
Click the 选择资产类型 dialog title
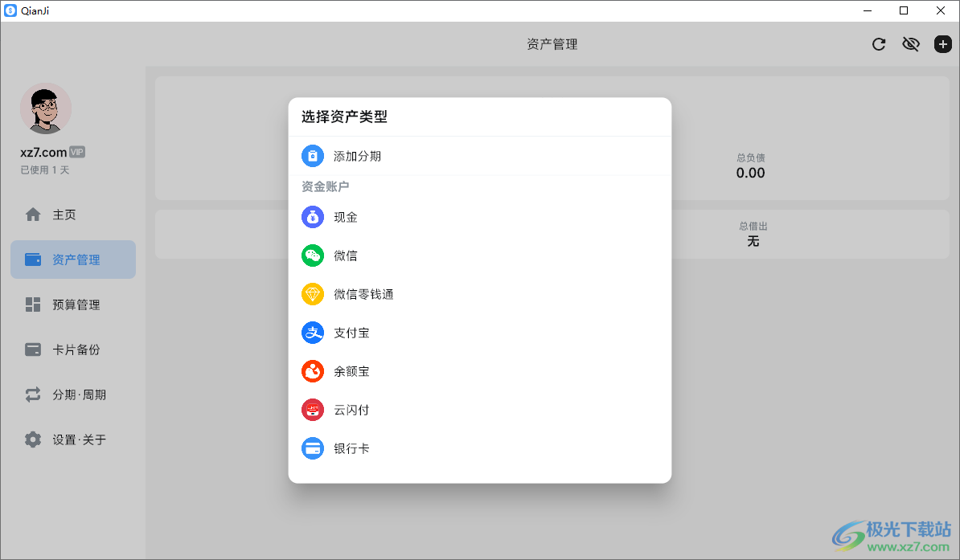click(344, 116)
